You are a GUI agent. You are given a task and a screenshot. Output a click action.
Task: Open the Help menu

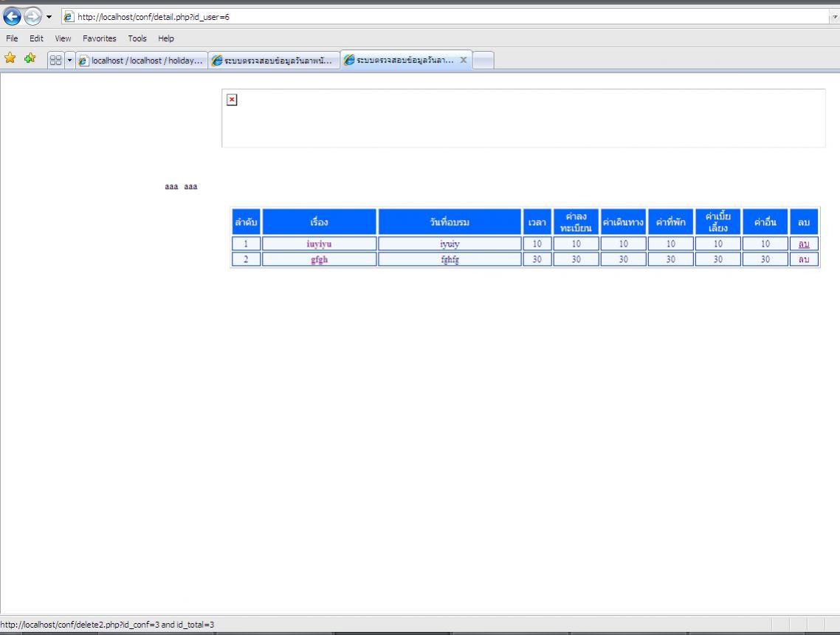pyautogui.click(x=165, y=38)
